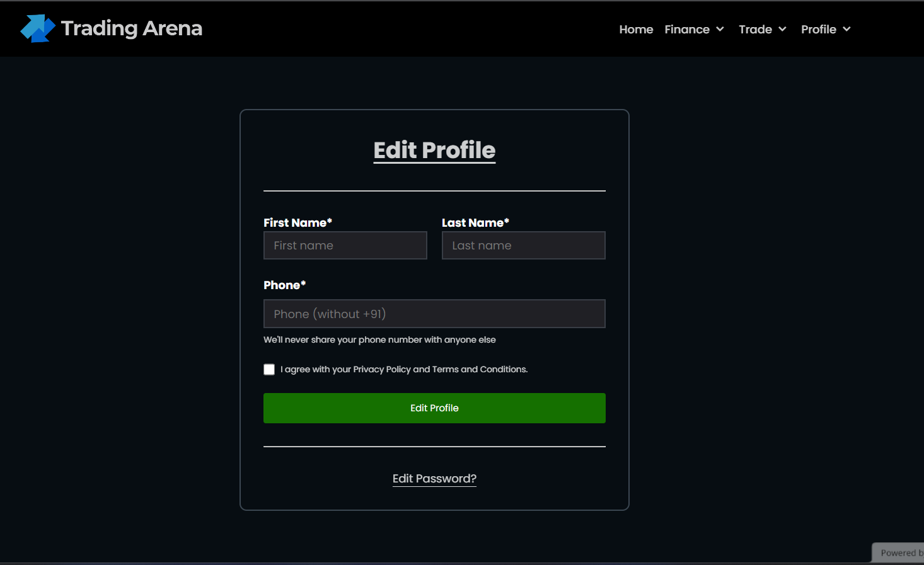Click the Trade dropdown chevron arrow

782,29
